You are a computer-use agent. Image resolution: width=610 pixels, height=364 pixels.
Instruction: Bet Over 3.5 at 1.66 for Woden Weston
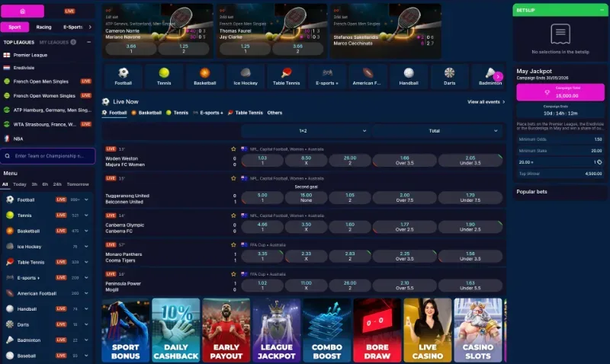pos(405,161)
